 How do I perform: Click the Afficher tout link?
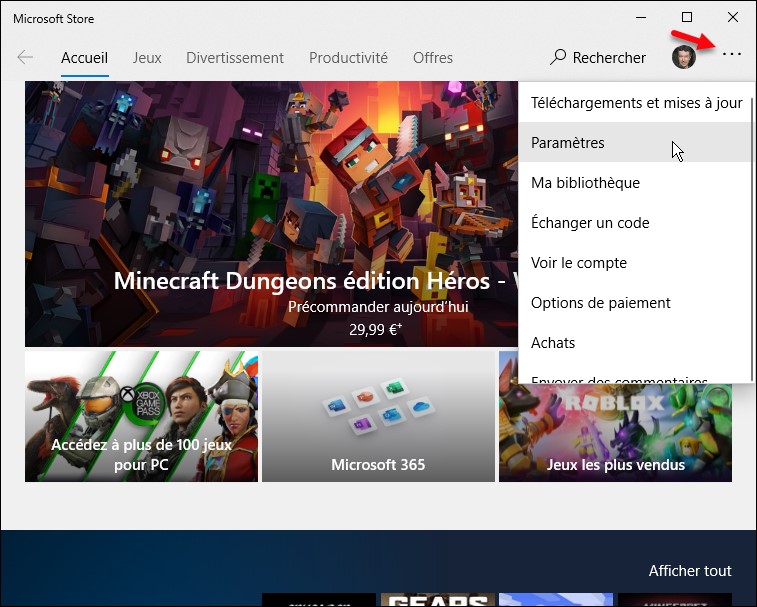690,571
